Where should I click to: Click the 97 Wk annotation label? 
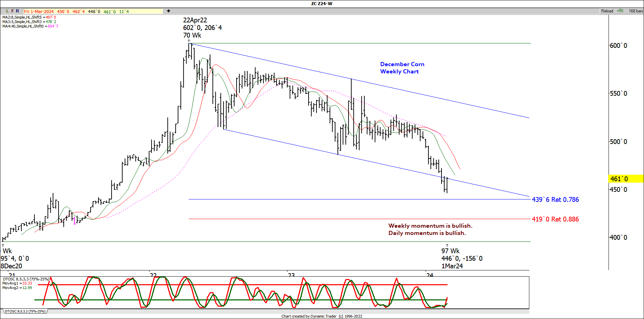(x=450, y=251)
